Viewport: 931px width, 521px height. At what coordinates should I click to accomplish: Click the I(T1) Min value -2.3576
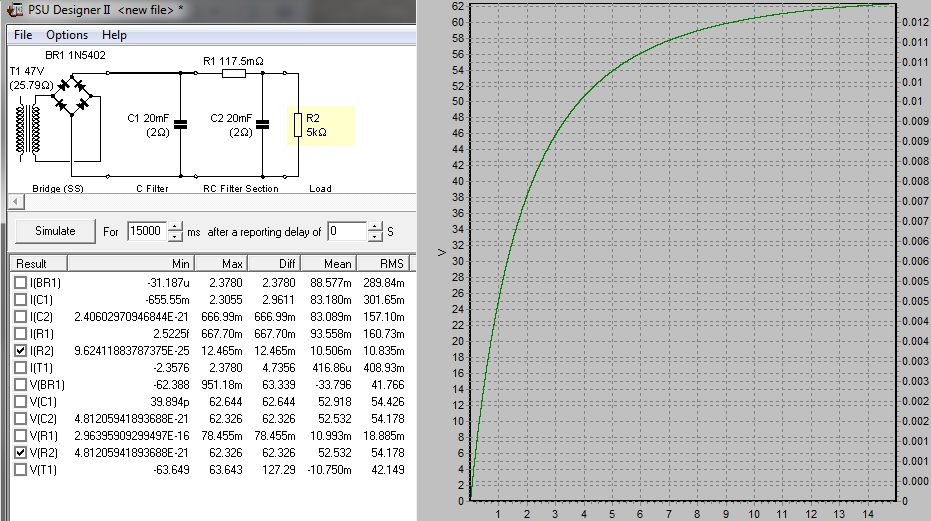[x=172, y=368]
